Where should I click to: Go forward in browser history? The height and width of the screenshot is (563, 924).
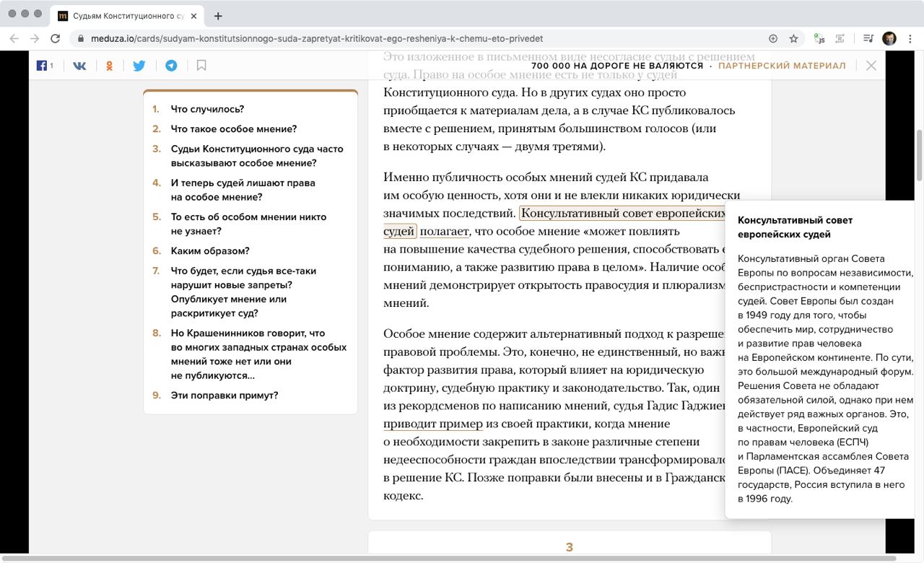coord(35,38)
